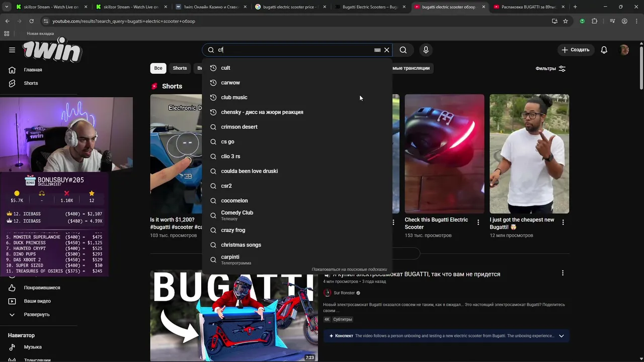Pick the 'christmas songs' suggestion
The height and width of the screenshot is (362, 644).
pyautogui.click(x=297, y=245)
